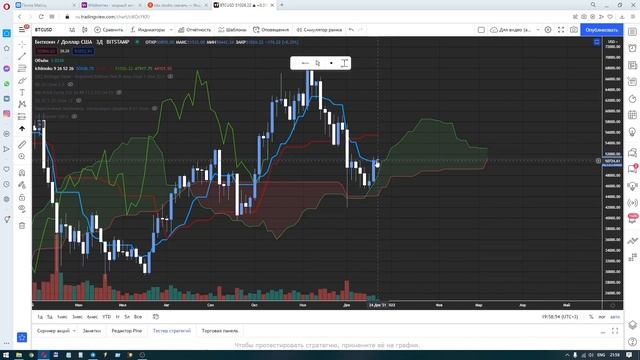Open the go to date calendar icon

[156, 317]
